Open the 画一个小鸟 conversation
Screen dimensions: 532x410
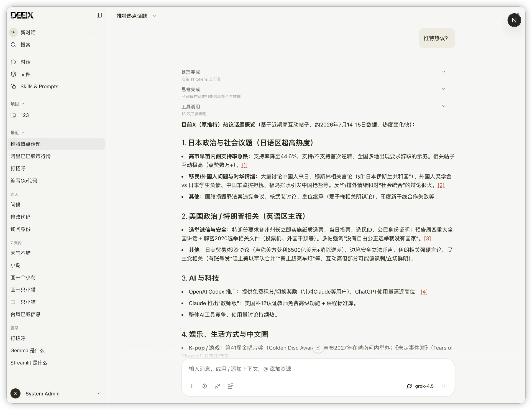(x=56, y=277)
